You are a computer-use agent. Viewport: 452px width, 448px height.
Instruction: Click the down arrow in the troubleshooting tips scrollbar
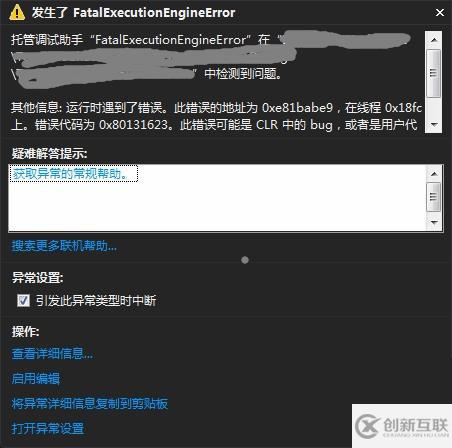434,222
